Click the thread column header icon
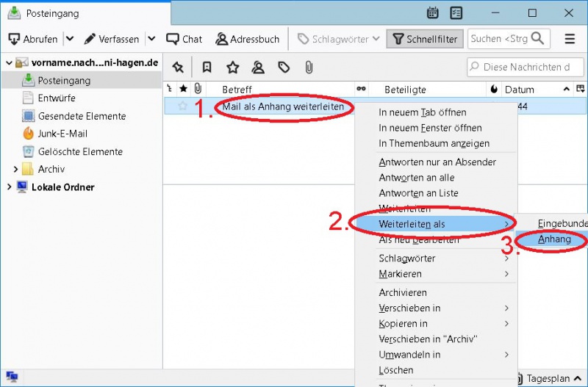Image resolution: width=588 pixels, height=387 pixels. [x=170, y=89]
